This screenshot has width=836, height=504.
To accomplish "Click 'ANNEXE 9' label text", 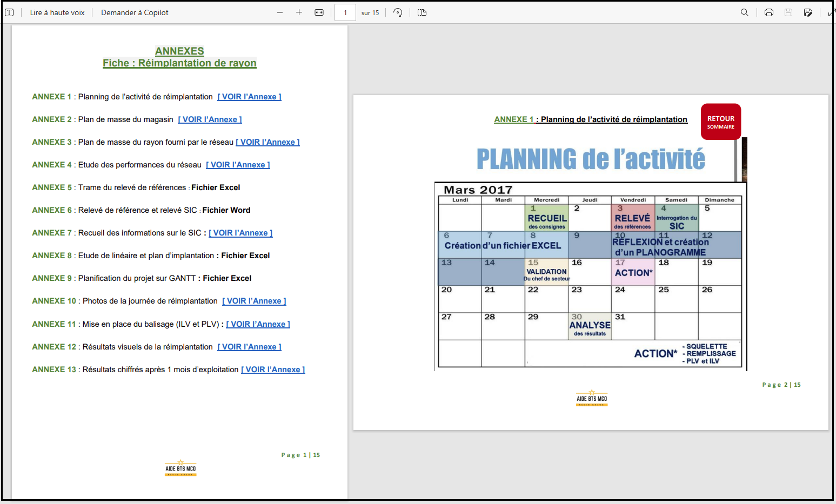I will click(x=51, y=278).
